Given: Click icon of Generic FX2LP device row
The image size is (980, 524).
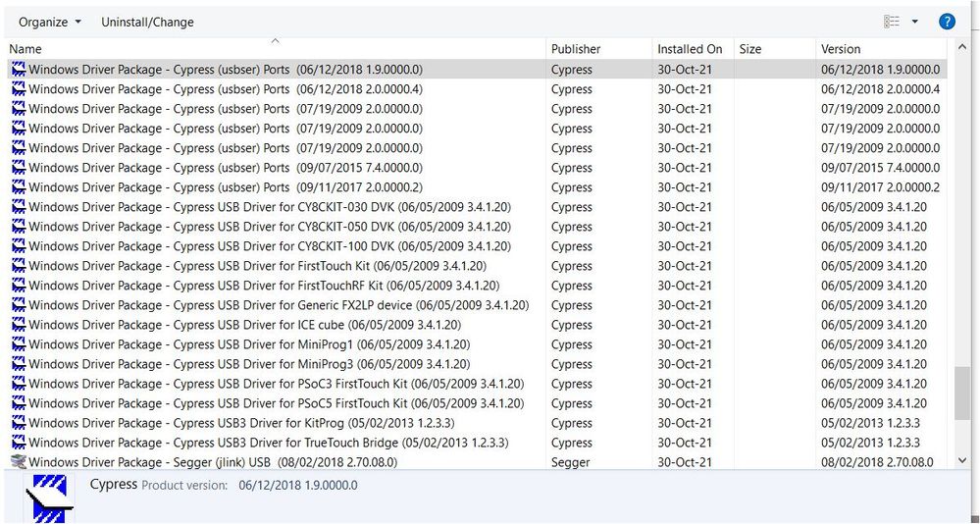Looking at the screenshot, I should [x=19, y=305].
